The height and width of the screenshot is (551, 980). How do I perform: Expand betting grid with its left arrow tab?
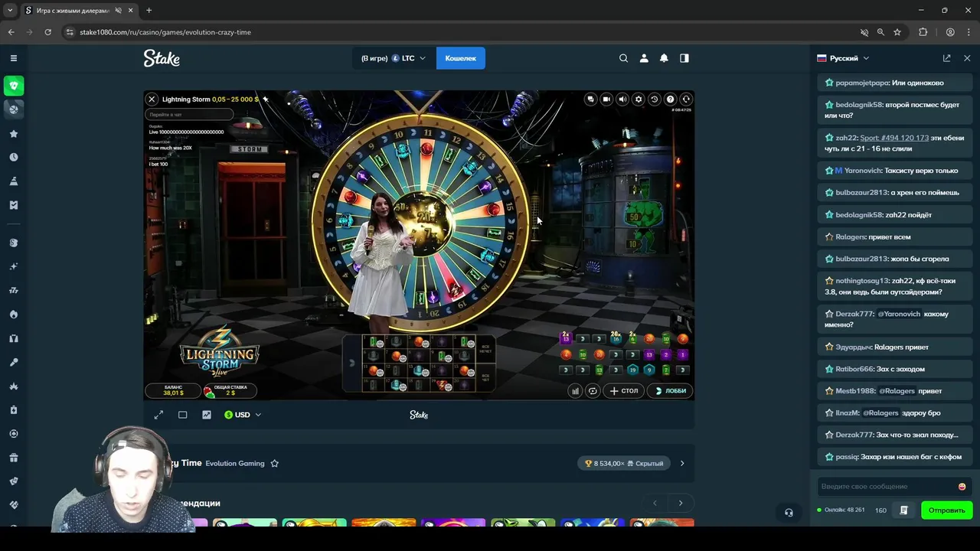pos(351,363)
